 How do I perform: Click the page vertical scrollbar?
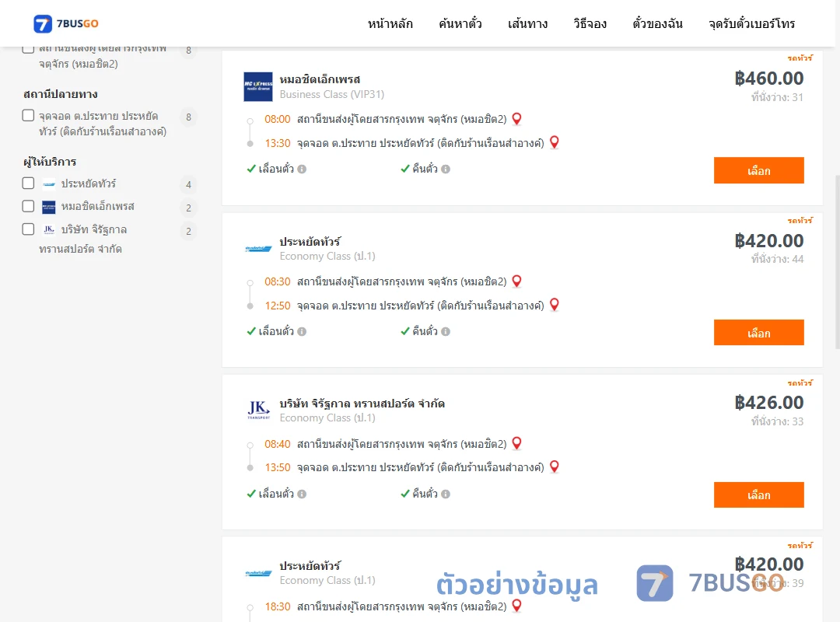point(838,263)
